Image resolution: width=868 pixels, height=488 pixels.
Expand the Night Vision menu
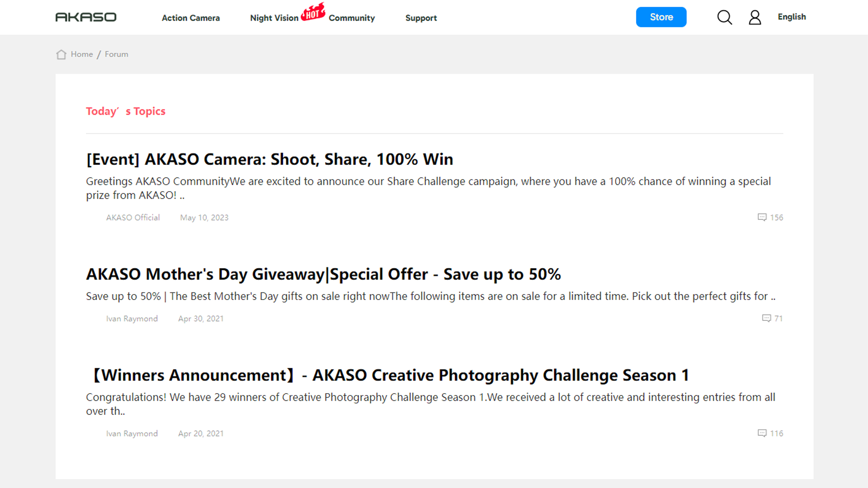[x=274, y=18]
